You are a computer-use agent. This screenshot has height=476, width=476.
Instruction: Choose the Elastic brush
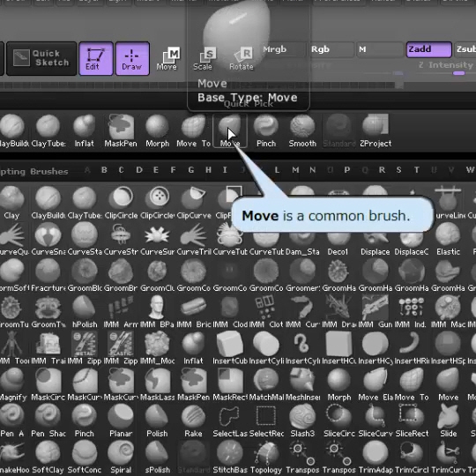448,239
